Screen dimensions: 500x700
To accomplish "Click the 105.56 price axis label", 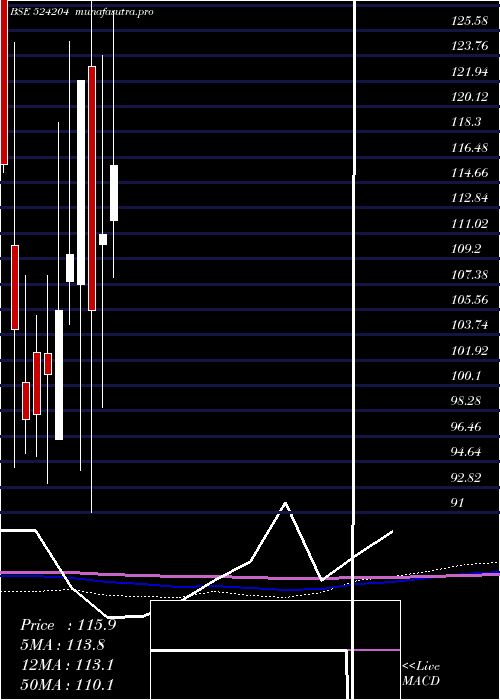I will pos(469,300).
